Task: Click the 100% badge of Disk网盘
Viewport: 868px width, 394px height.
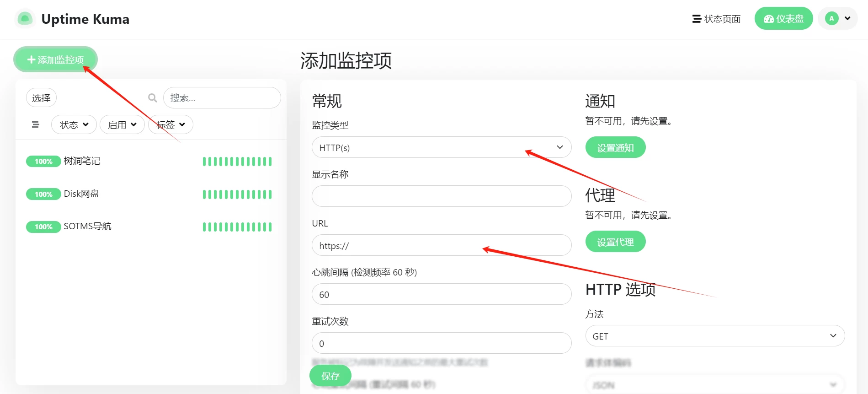Action: point(43,194)
